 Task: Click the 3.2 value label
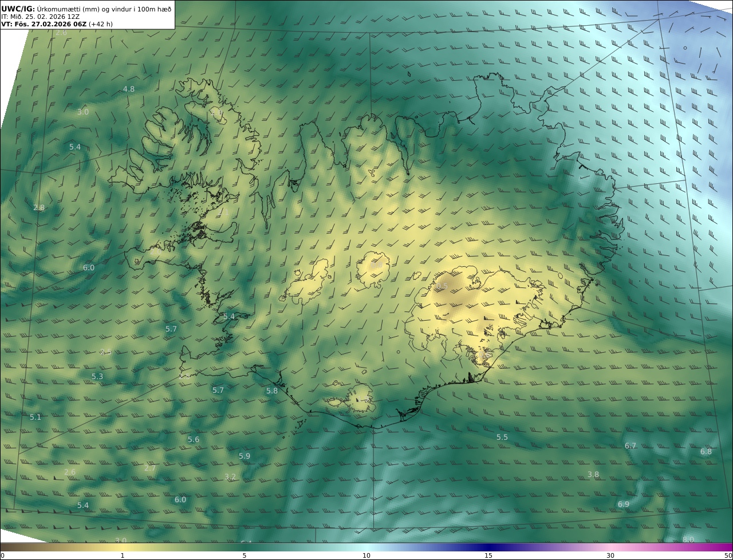[230, 476]
